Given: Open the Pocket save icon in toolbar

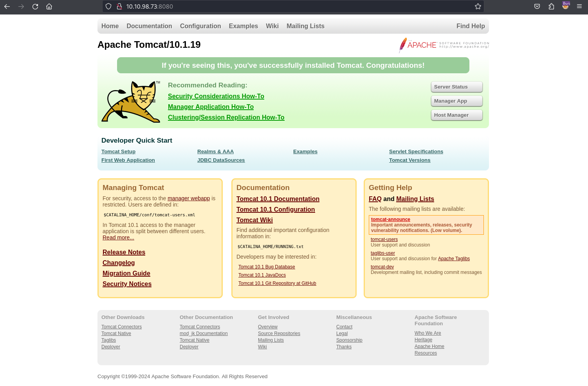Looking at the screenshot, I should (537, 6).
